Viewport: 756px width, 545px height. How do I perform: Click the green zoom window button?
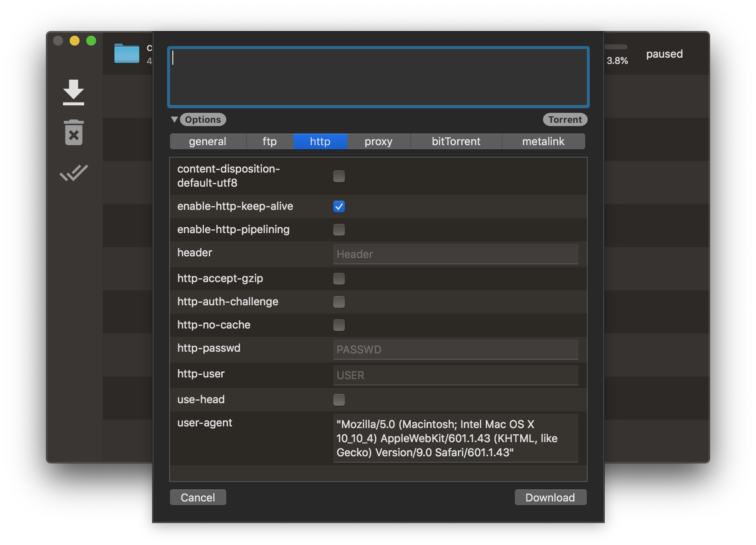91,41
